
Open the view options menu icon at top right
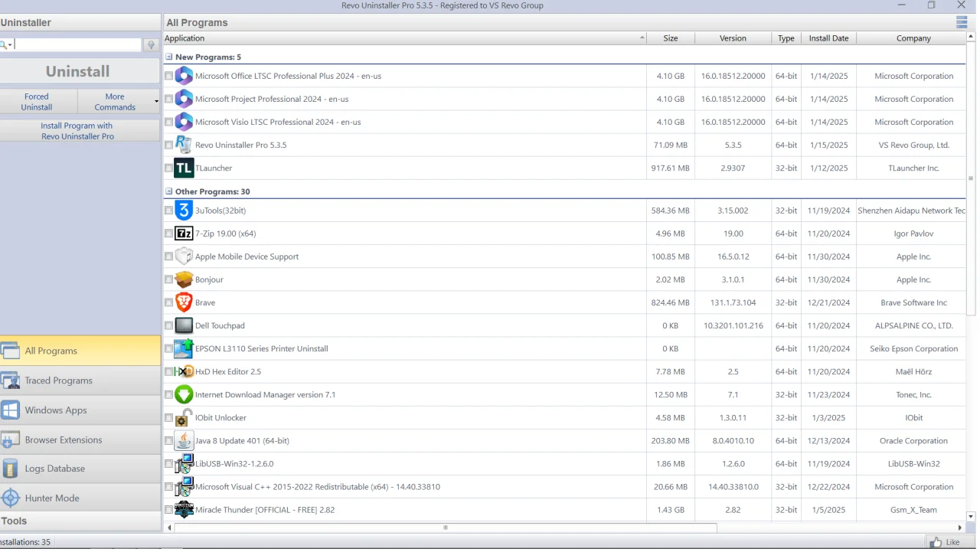tap(962, 22)
